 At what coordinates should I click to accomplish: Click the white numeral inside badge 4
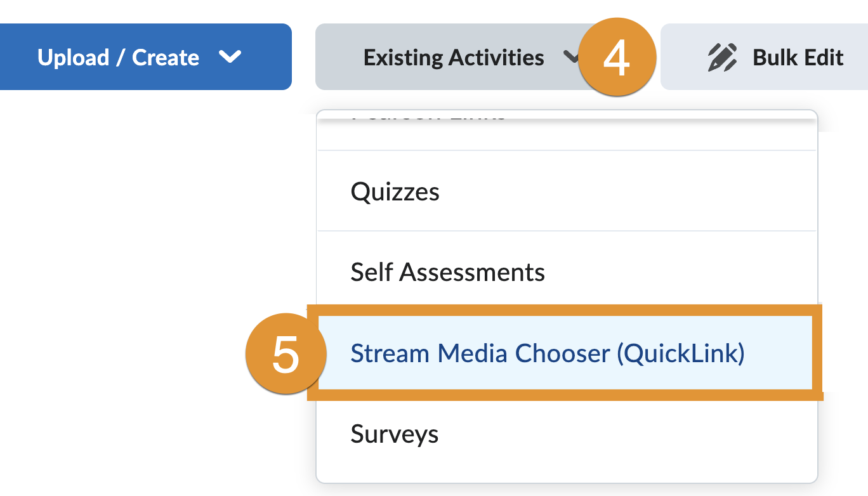tap(617, 58)
